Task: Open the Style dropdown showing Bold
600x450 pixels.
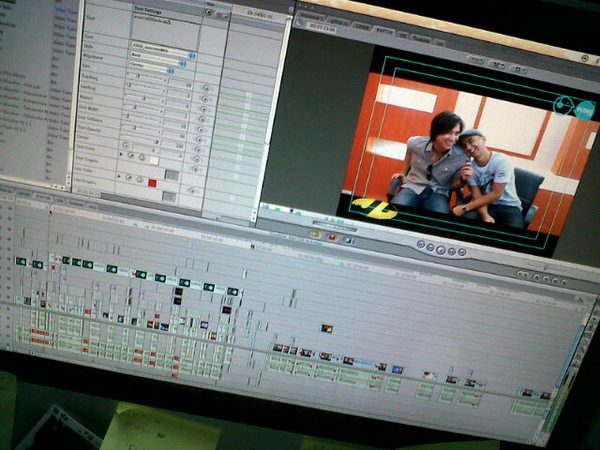Action: tap(158, 59)
